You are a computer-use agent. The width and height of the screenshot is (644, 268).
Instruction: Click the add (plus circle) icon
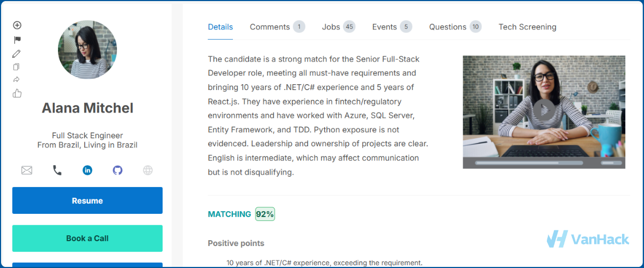pyautogui.click(x=17, y=25)
